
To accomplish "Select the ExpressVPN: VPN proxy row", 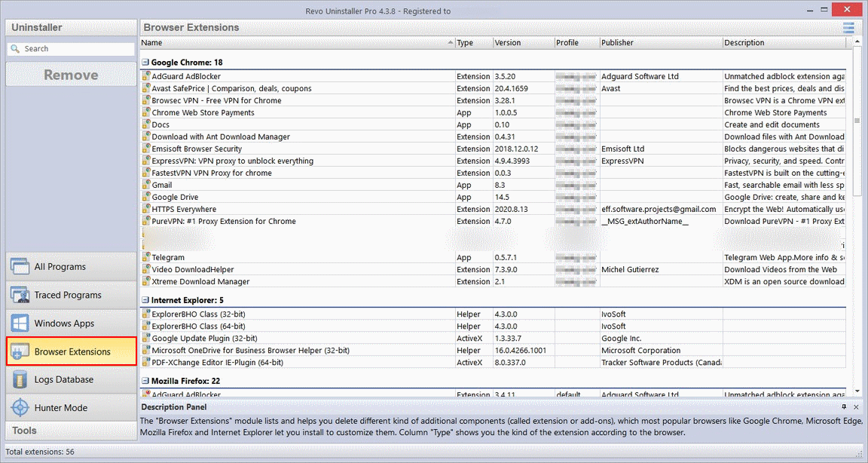I will click(x=494, y=161).
